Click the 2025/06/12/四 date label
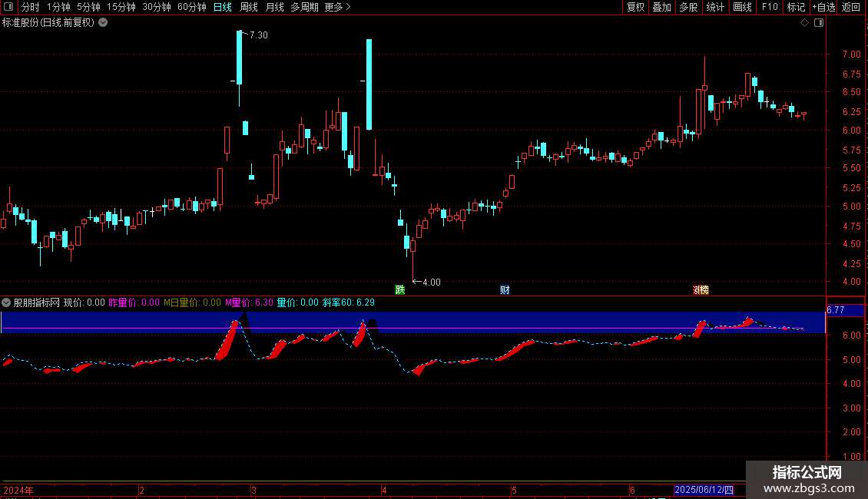This screenshot has width=868, height=499. [704, 490]
